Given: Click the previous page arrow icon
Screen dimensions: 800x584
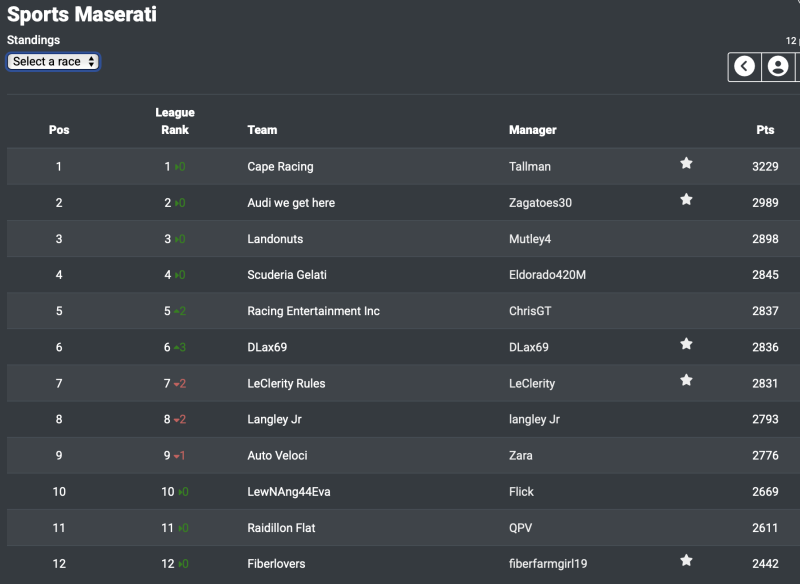Looking at the screenshot, I should (745, 67).
